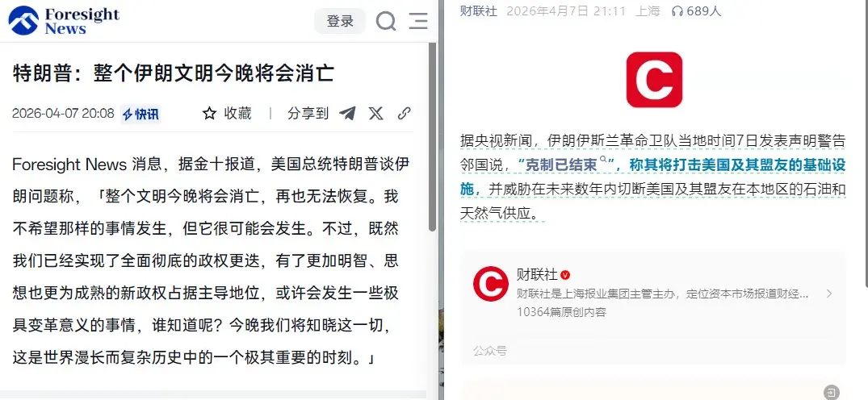Click the round icon at bottom right
This screenshot has width=868, height=400.
(832, 392)
